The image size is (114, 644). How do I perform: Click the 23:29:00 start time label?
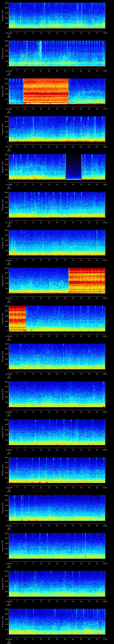tap(9, 601)
